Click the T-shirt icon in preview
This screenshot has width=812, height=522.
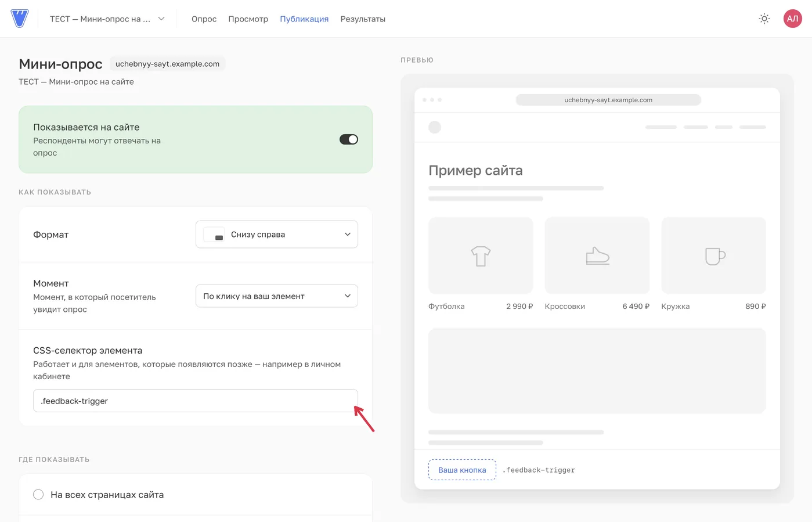pyautogui.click(x=481, y=256)
